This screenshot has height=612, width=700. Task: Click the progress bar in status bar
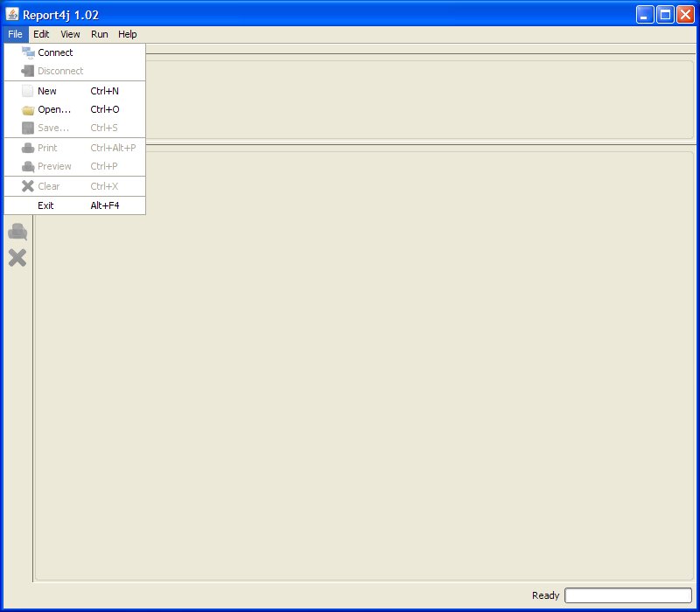pyautogui.click(x=627, y=595)
